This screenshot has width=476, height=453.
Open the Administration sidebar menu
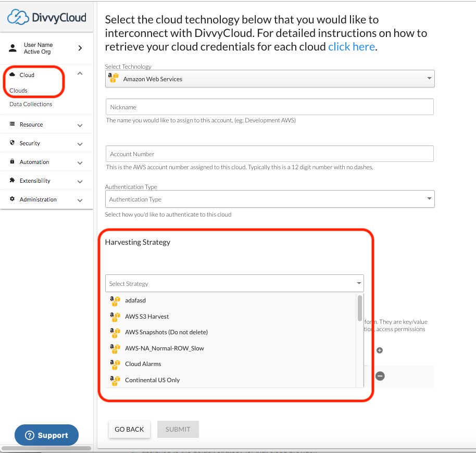[x=46, y=199]
